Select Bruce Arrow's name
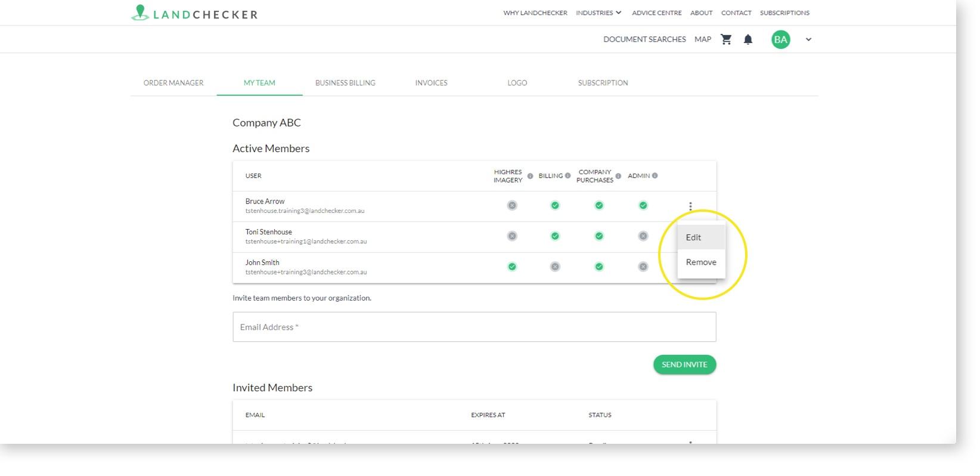The image size is (980, 476). (265, 202)
